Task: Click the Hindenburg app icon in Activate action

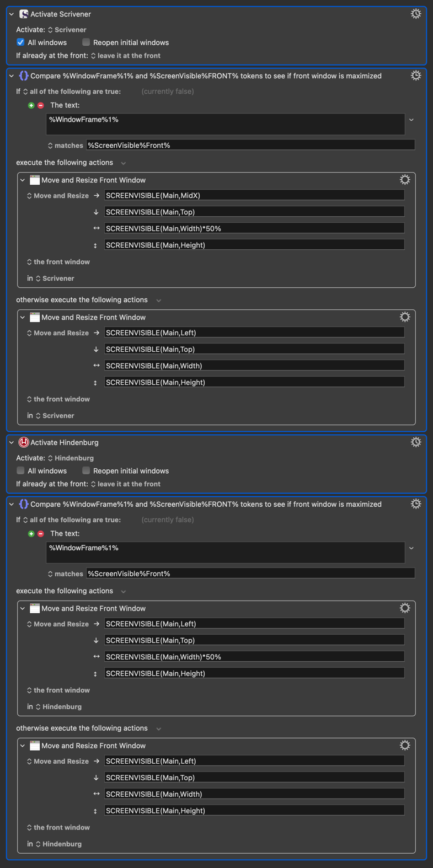Action: pos(24,442)
